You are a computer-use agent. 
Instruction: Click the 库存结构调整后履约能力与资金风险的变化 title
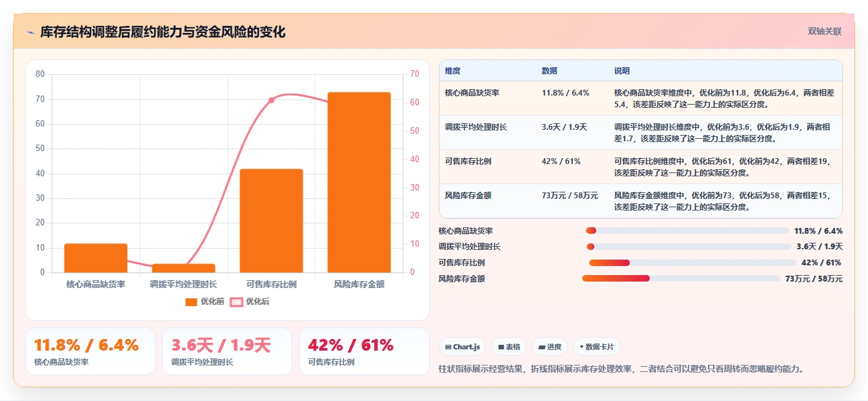[163, 32]
